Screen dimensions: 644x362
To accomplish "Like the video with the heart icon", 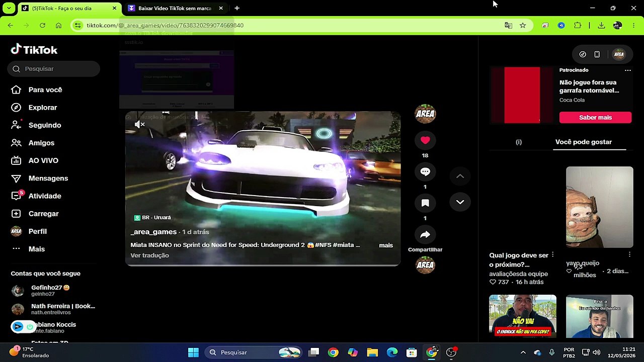I will (x=425, y=140).
